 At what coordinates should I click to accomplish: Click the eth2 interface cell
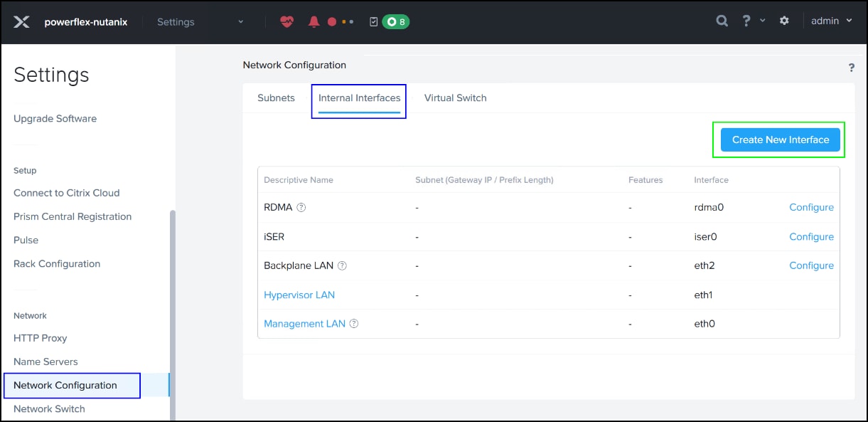(704, 265)
